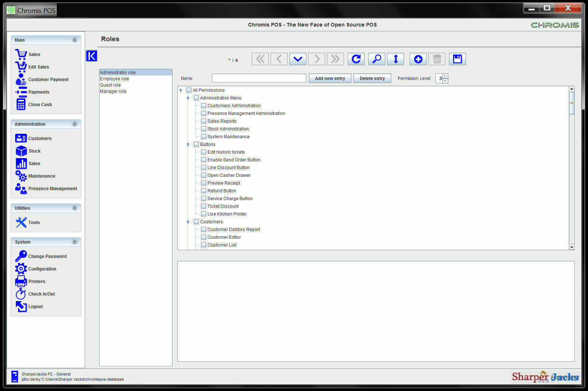Open search with magnifying glass icon

click(x=377, y=59)
